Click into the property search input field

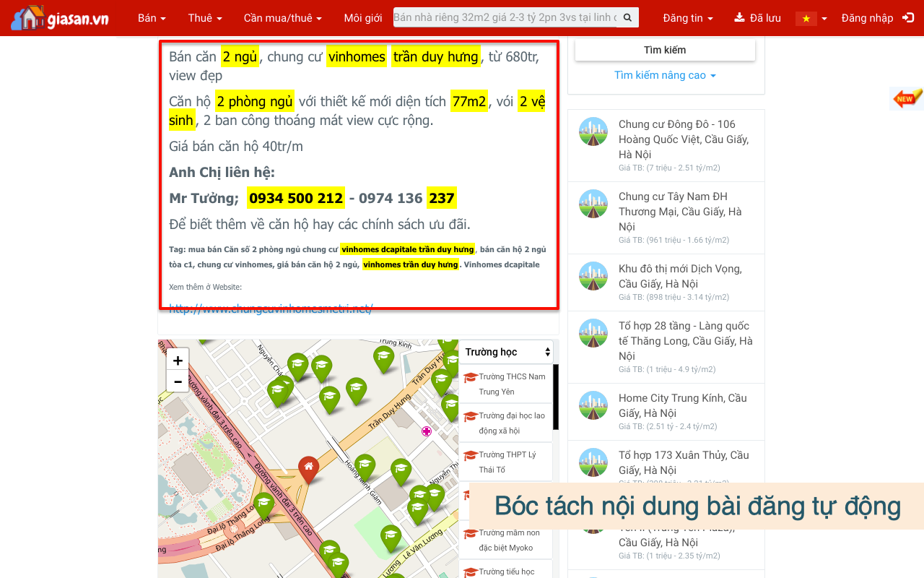[505, 17]
